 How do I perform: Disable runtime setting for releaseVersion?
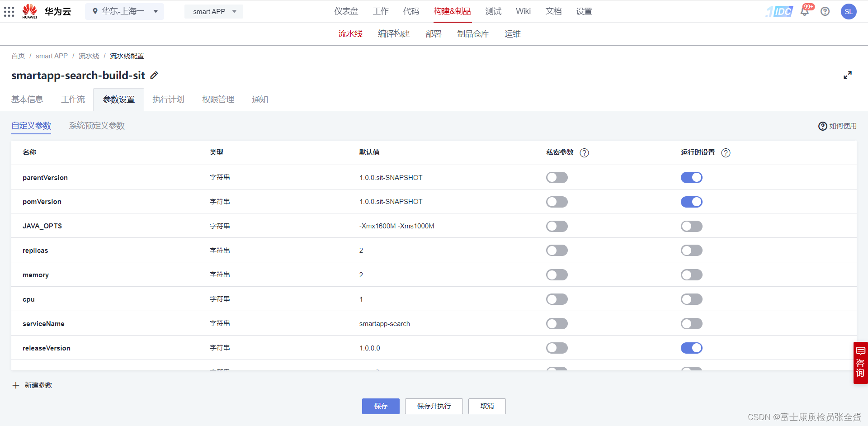click(691, 348)
